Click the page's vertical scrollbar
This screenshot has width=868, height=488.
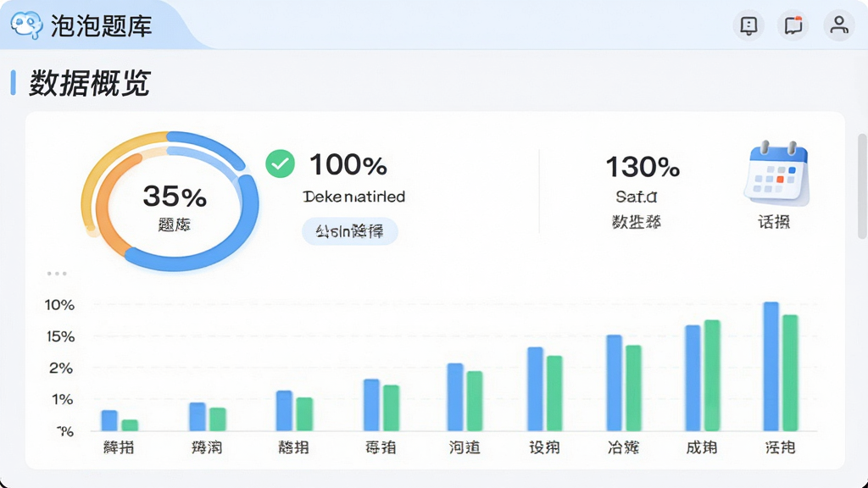coord(862,186)
